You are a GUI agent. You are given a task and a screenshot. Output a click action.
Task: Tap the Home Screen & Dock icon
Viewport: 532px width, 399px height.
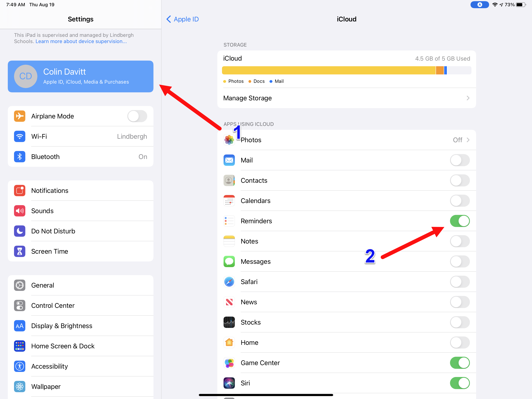coord(19,346)
